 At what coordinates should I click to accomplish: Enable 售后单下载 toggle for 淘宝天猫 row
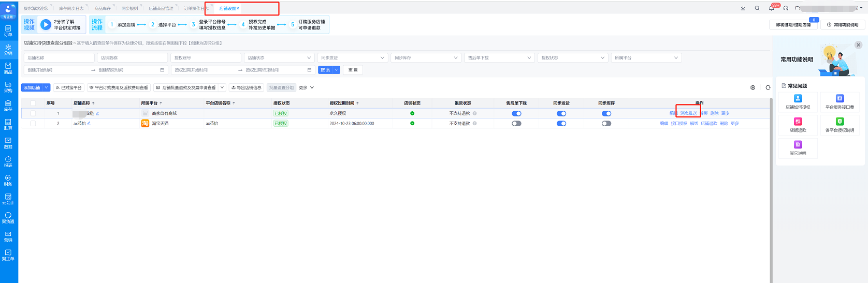516,124
